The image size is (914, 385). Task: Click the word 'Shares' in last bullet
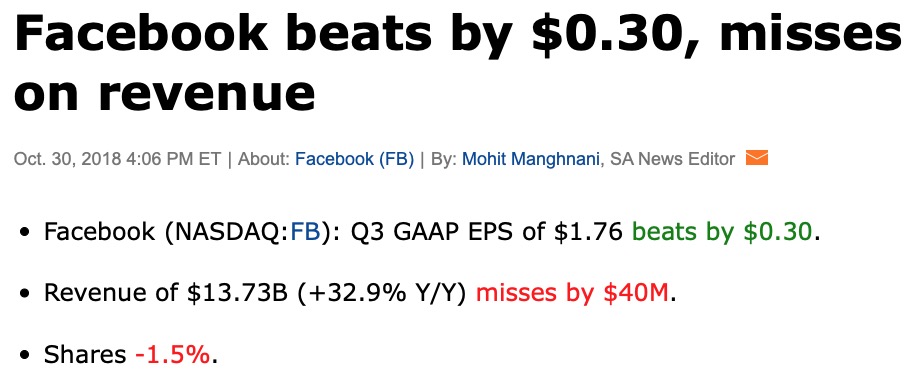coord(85,354)
